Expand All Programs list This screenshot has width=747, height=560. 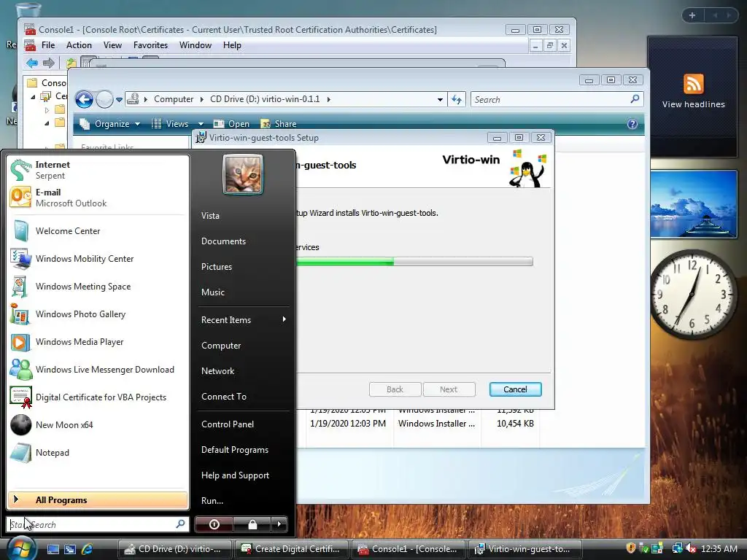[98, 500]
